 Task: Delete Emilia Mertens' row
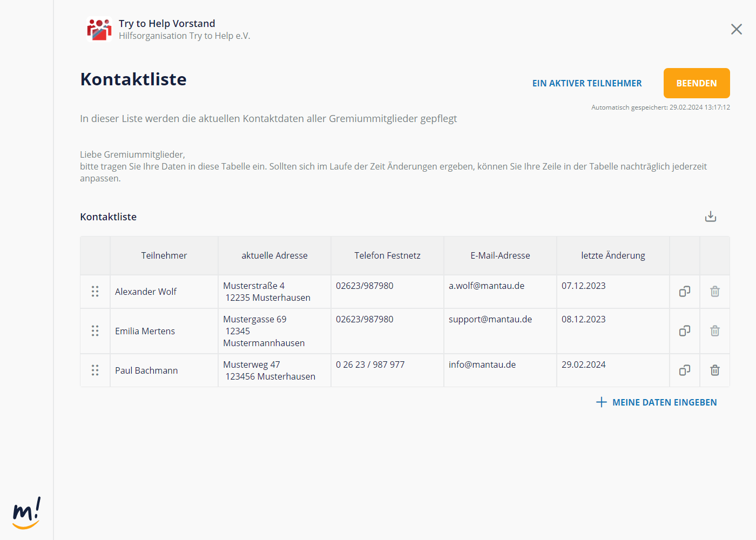pyautogui.click(x=714, y=331)
